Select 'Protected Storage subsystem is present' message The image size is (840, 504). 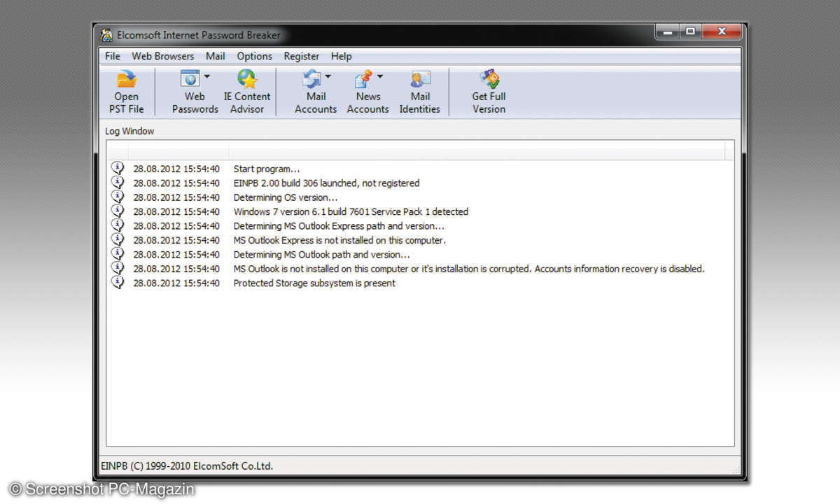314,283
